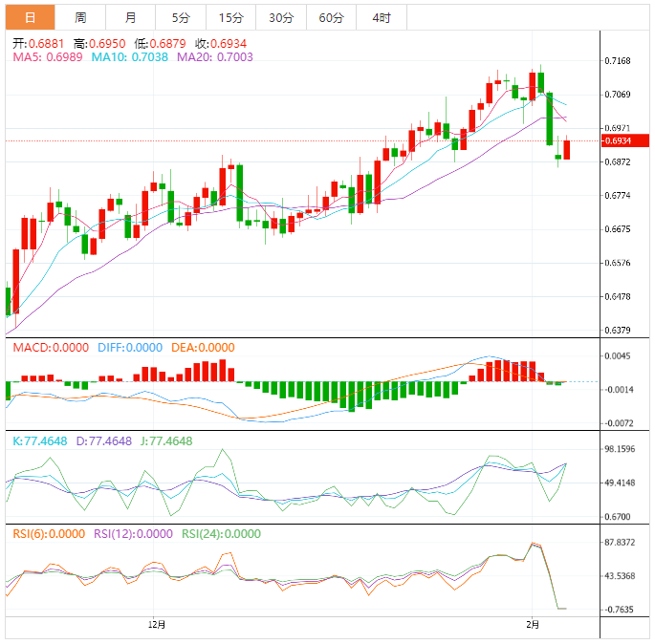Click the MACD:0.0000 label
The image size is (655, 644).
click(51, 348)
